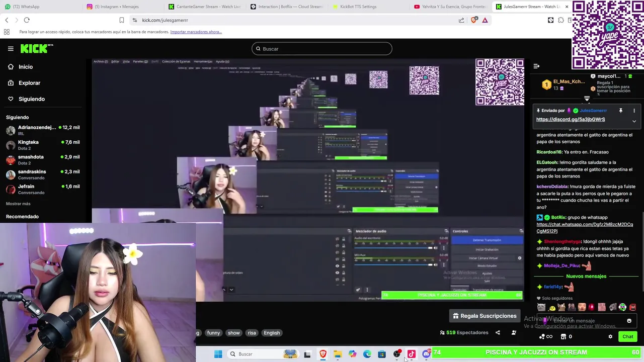Toggle the lock on the video capture source row
644x362 pixels.
tap(343, 273)
